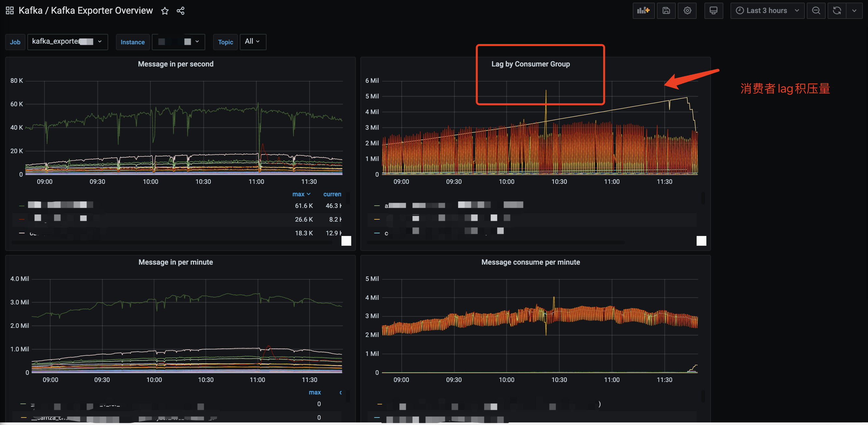Use Lag by Consumer Group legend scrollbar
The width and height of the screenshot is (868, 425).
pyautogui.click(x=703, y=198)
